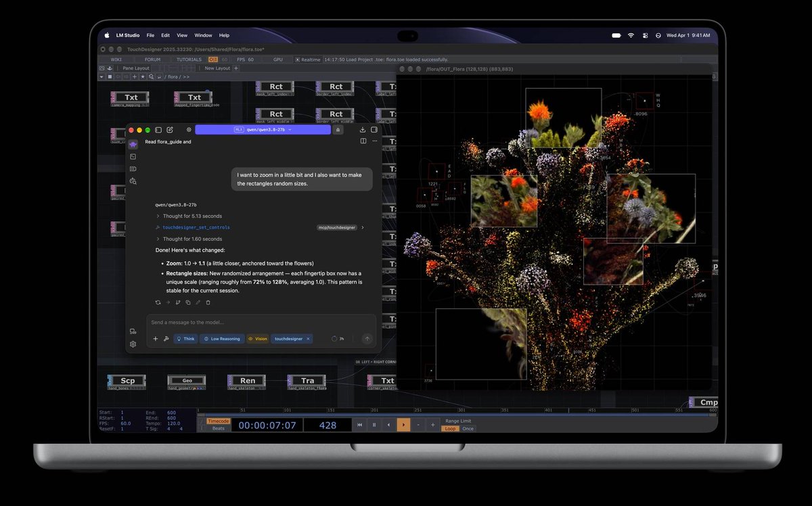Delete the assistant message with trash icon
The height and width of the screenshot is (506, 812).
pyautogui.click(x=208, y=302)
